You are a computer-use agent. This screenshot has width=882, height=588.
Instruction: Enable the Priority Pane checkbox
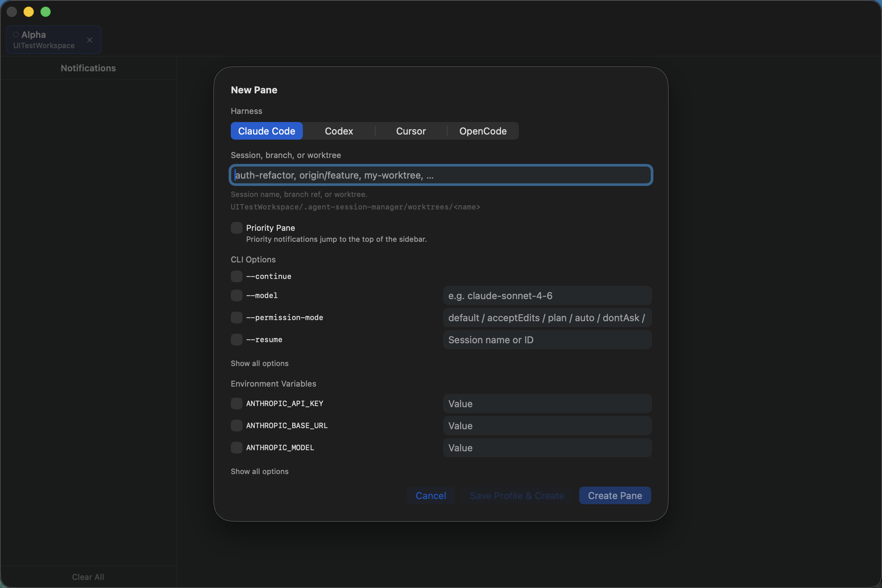[237, 228]
